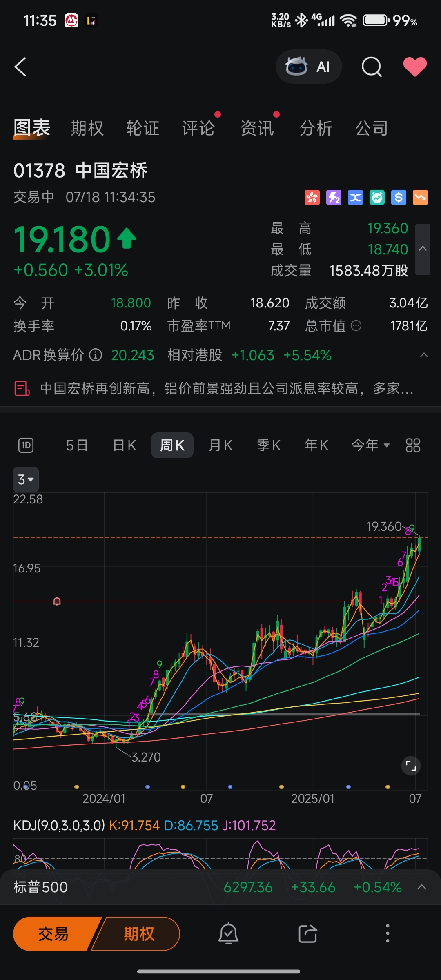Tap the orange chart badge icon
This screenshot has height=980, width=441.
(420, 198)
